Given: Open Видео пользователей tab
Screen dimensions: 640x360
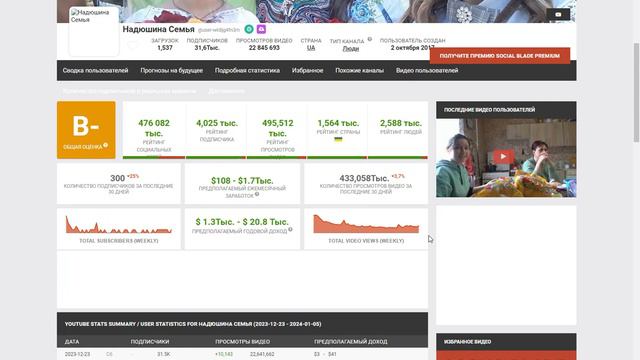Looking at the screenshot, I should (427, 70).
